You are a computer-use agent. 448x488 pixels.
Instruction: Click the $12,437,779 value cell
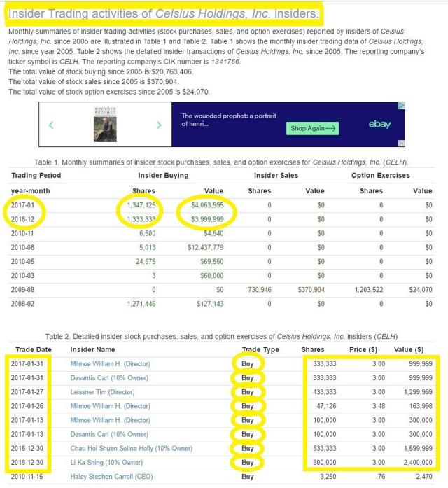pyautogui.click(x=205, y=247)
